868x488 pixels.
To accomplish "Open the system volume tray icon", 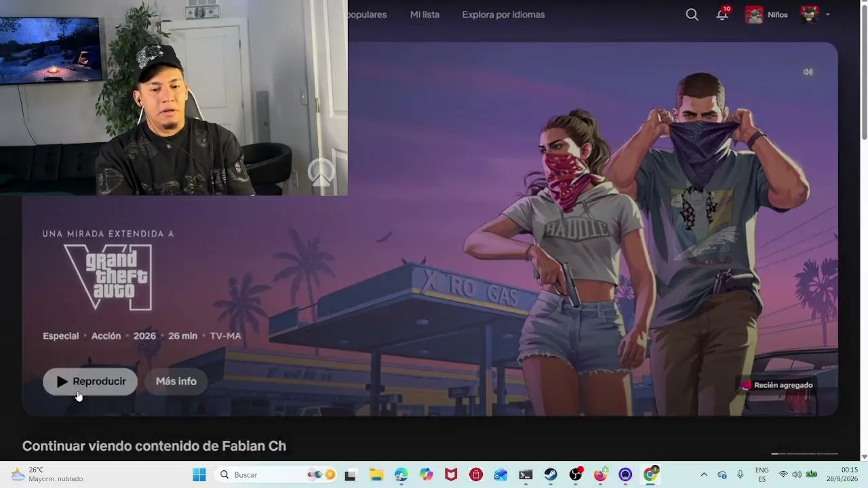I will click(x=797, y=475).
